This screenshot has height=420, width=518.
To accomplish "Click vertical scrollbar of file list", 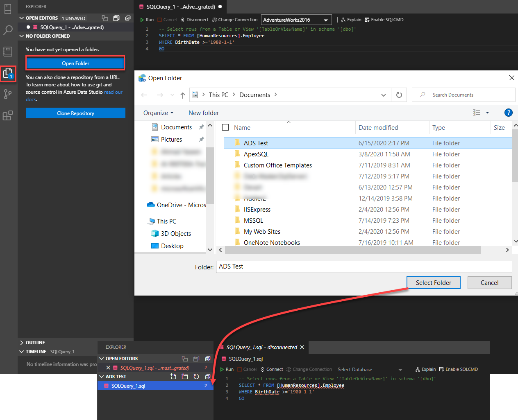I will pyautogui.click(x=515, y=156).
